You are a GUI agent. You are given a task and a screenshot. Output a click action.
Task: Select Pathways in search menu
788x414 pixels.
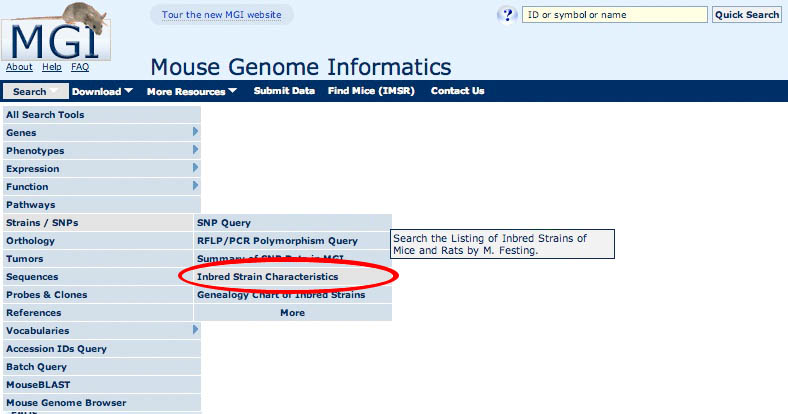102,204
